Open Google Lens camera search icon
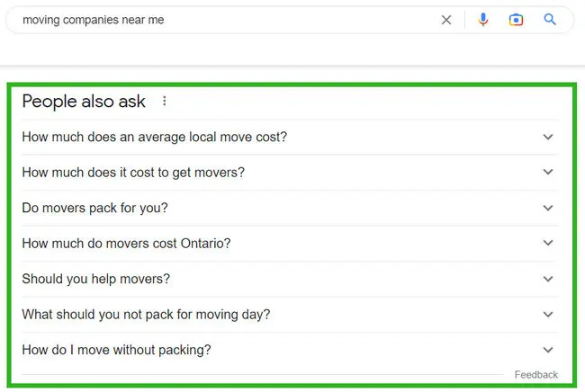Viewport: 585px width, 392px height. (x=516, y=20)
